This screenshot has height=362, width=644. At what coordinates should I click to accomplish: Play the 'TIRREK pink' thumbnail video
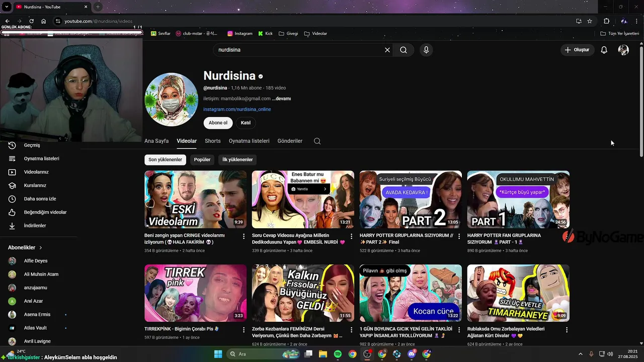[196, 293]
